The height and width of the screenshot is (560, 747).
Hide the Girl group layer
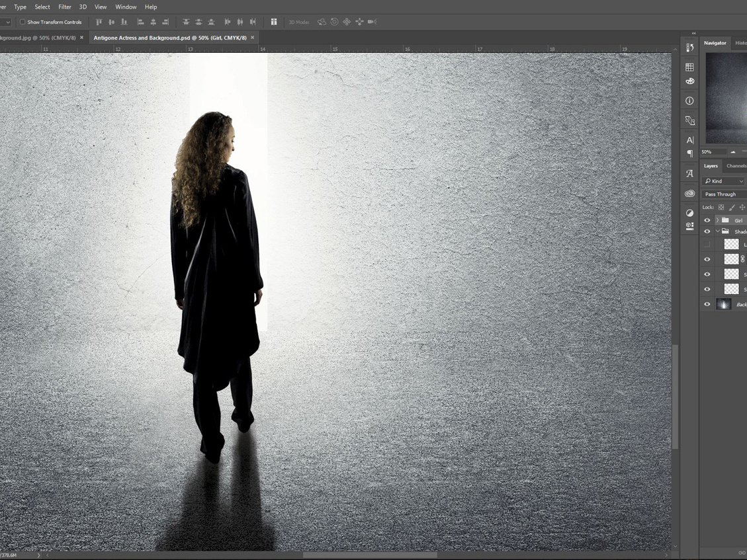click(707, 220)
